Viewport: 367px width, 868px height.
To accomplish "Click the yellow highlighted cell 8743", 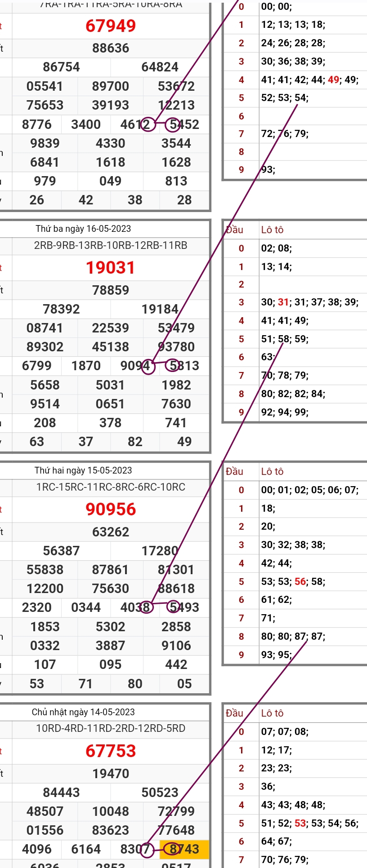I will pos(184,849).
